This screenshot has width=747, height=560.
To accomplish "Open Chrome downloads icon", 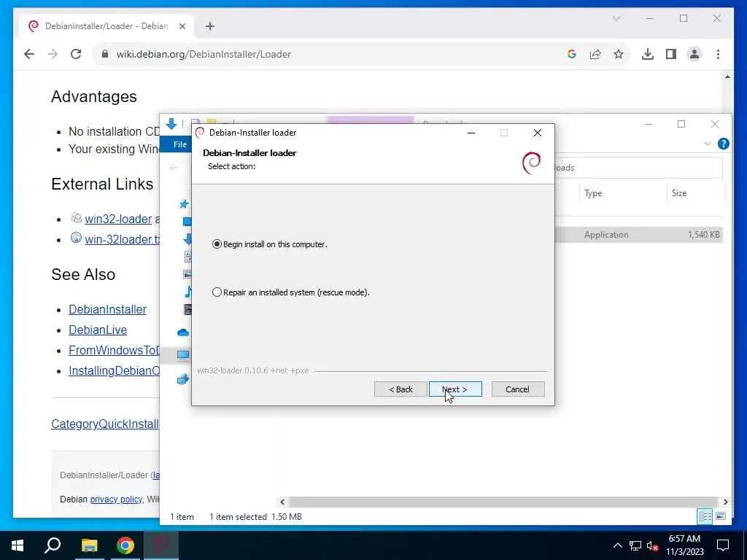I will tap(648, 54).
